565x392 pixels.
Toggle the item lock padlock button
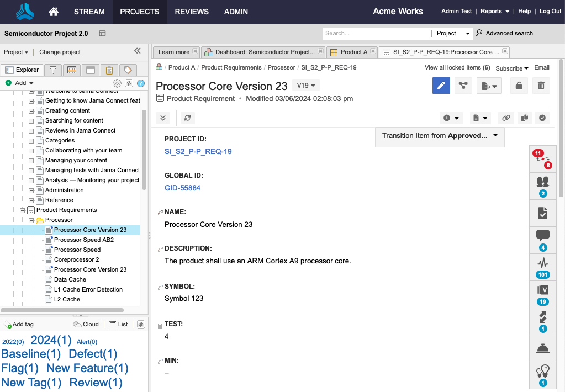[519, 86]
